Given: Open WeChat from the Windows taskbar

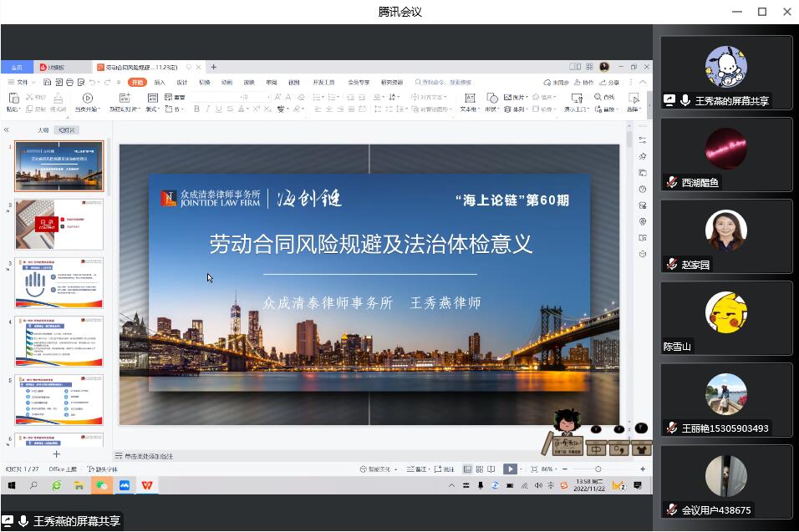Looking at the screenshot, I should [101, 485].
